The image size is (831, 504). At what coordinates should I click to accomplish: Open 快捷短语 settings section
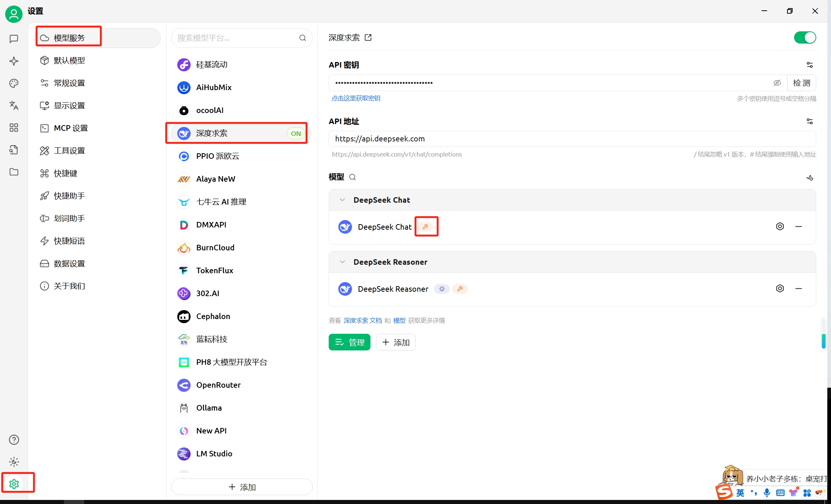[x=98, y=241]
